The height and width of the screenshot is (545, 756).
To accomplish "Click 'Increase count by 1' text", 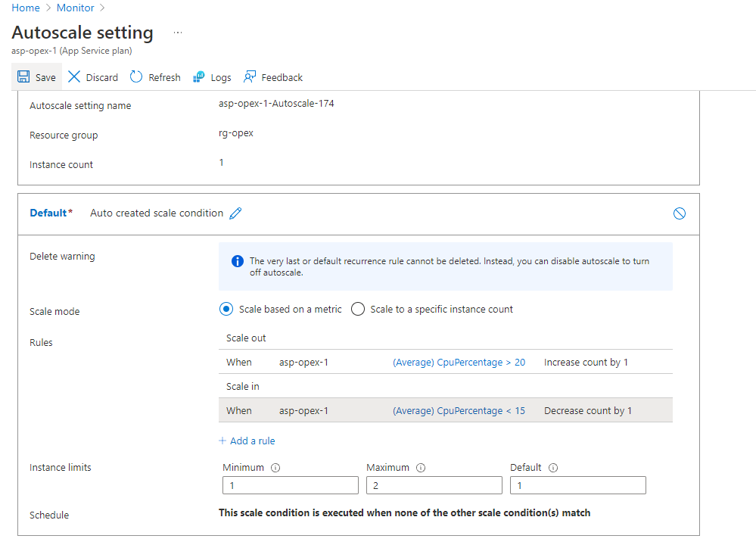I will (586, 363).
